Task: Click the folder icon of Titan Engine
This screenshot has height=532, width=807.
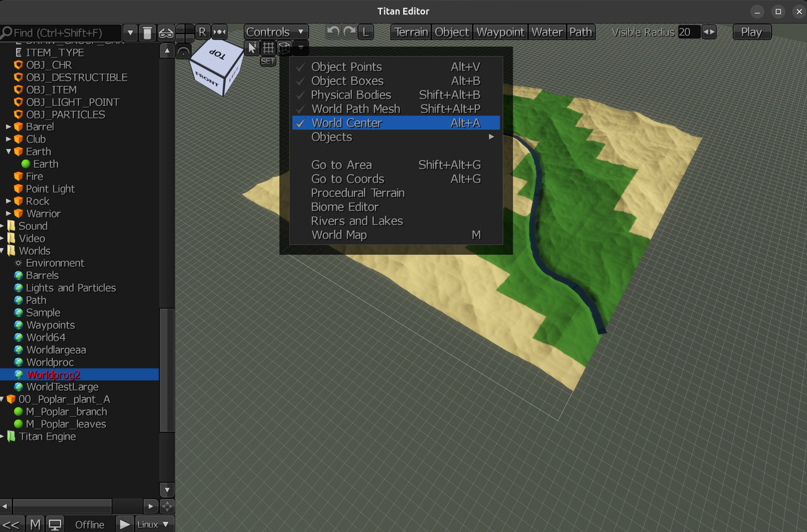Action: coord(11,437)
